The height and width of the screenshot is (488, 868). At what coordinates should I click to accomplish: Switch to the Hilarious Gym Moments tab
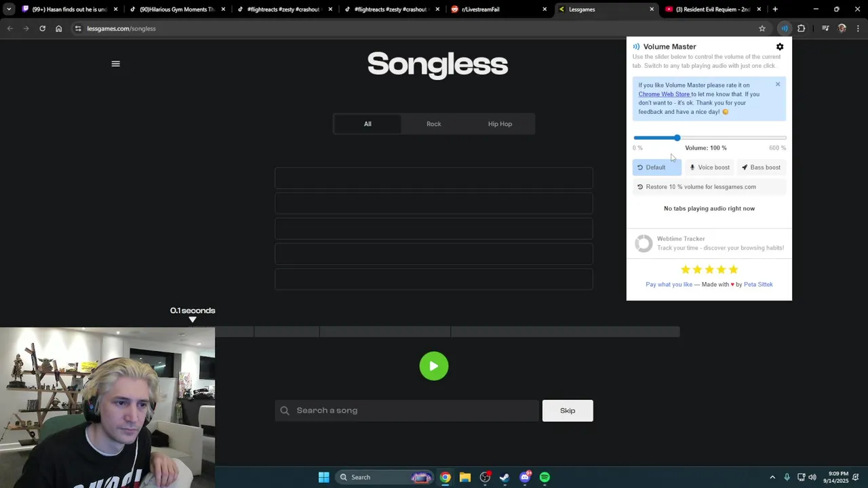click(x=177, y=9)
